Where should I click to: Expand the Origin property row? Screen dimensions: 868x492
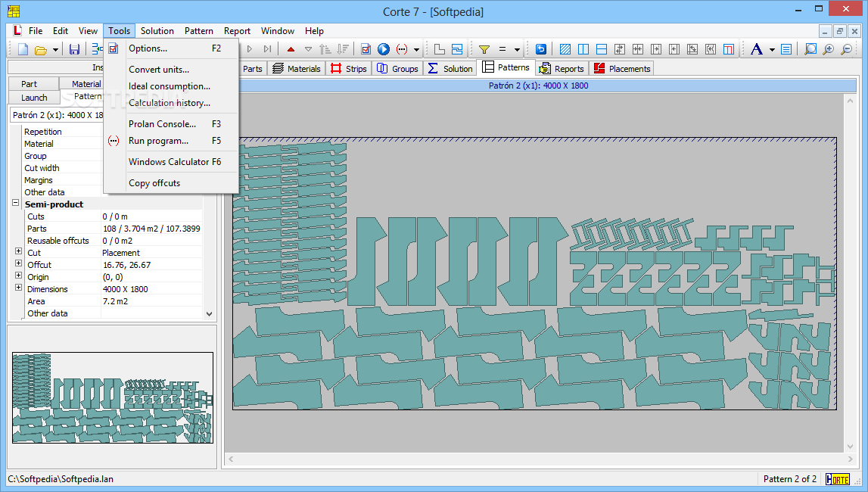coord(18,276)
